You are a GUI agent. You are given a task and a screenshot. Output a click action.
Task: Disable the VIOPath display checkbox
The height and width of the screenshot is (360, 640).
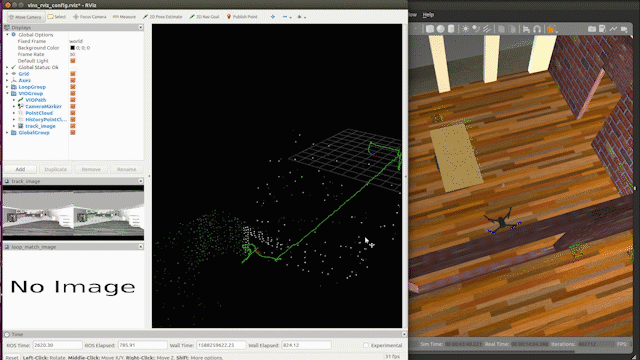point(73,100)
